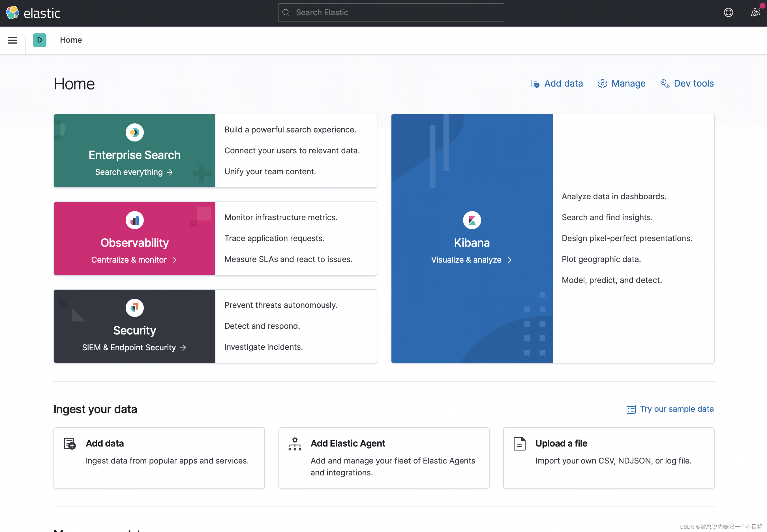767x532 pixels.
Task: Click the 'Ingest your data' heading
Action: point(95,409)
